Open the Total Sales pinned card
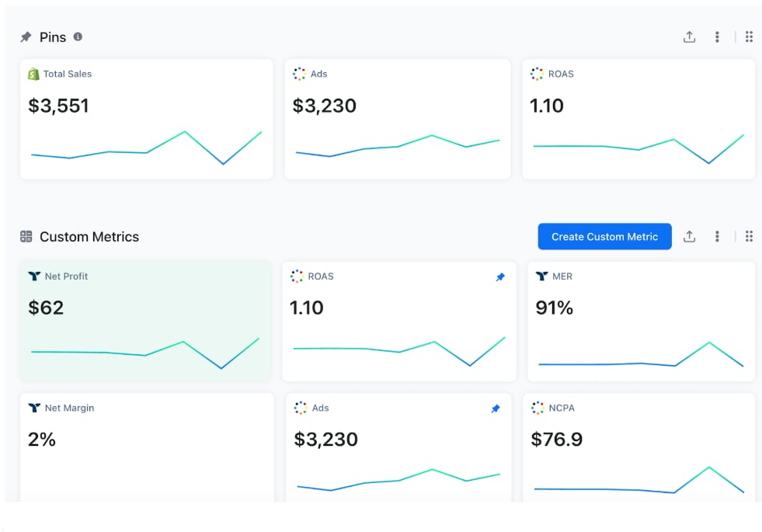 tap(146, 119)
